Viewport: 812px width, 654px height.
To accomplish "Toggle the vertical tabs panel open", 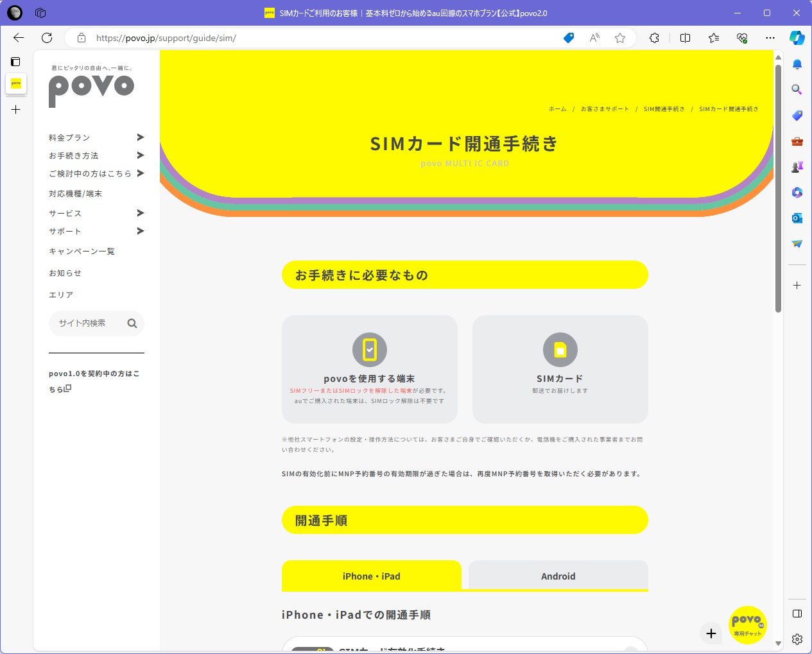I will tap(15, 61).
